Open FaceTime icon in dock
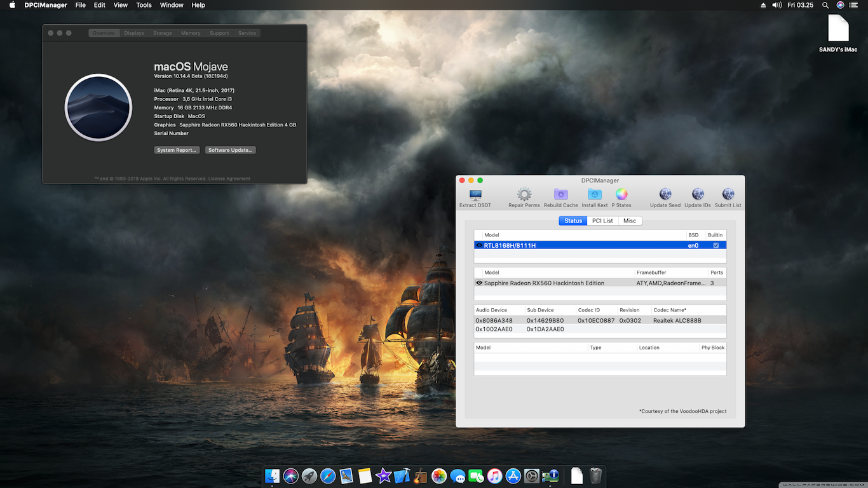Image resolution: width=868 pixels, height=488 pixels. (476, 476)
